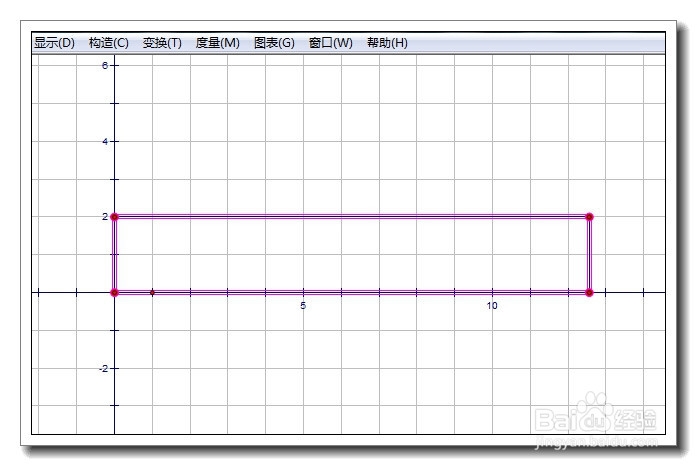Click the x-axis label 5
The image size is (697, 466).
click(303, 306)
